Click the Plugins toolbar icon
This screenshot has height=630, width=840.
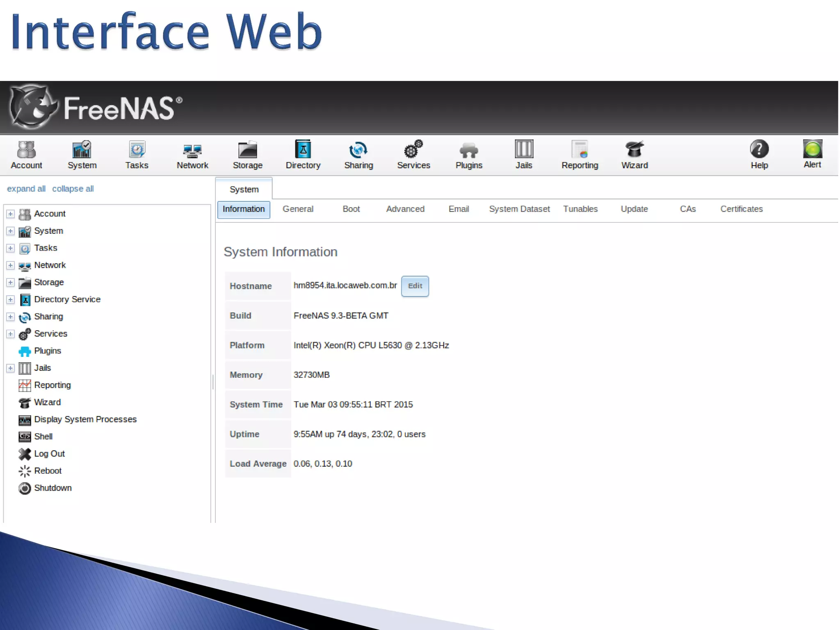(x=468, y=150)
